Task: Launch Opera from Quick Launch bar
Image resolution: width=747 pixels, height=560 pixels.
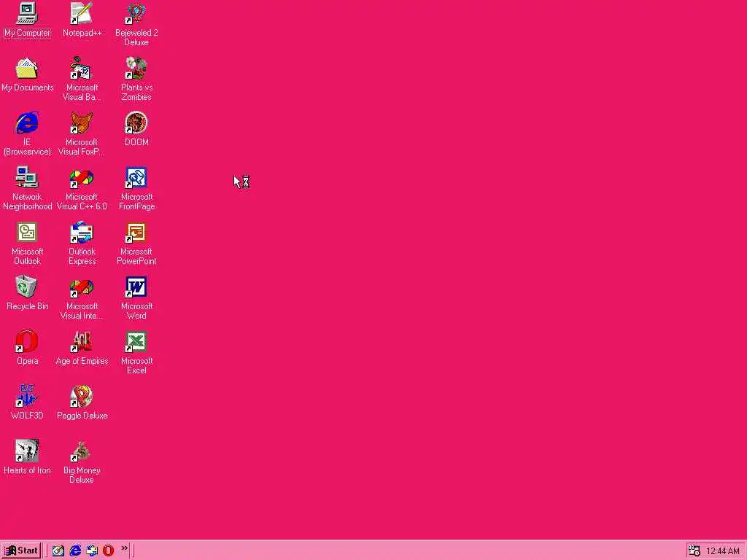Action: pyautogui.click(x=108, y=551)
